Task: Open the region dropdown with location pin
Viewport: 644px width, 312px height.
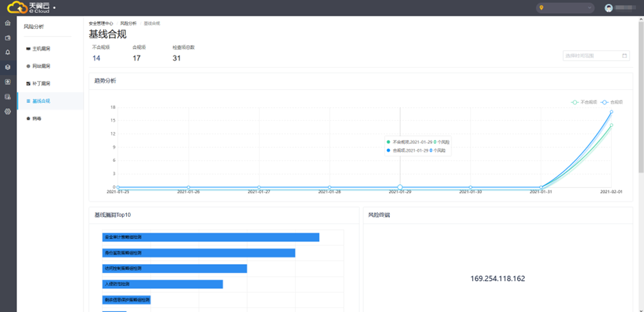Action: pos(565,8)
